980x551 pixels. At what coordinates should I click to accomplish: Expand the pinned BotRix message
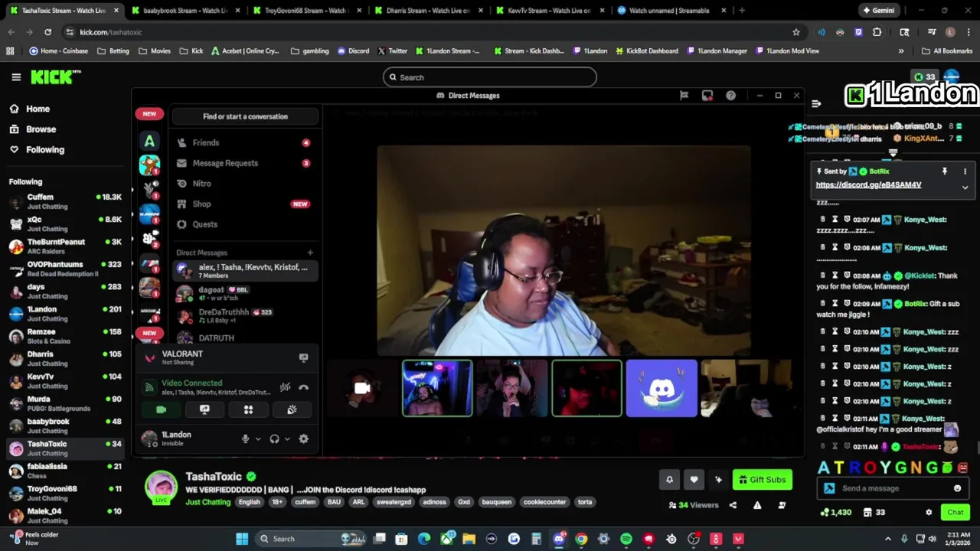(x=965, y=187)
